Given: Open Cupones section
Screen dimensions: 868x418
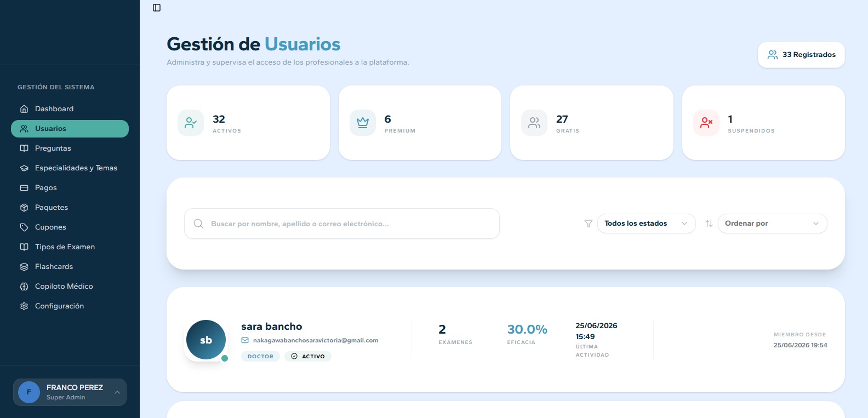Looking at the screenshot, I should 70,227.
